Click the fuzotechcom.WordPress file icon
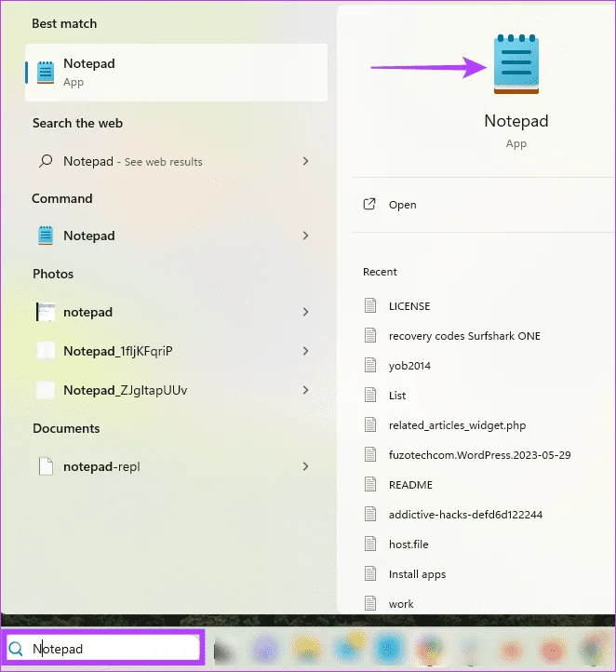 [x=370, y=454]
